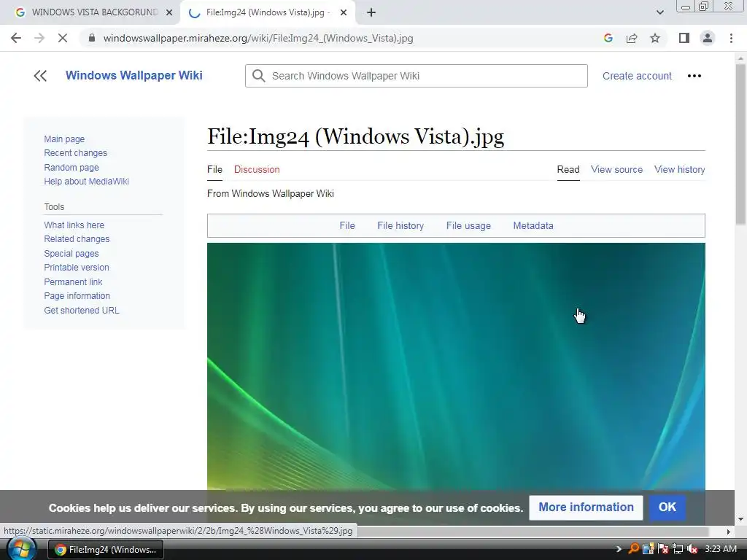747x560 pixels.
Task: Click the vertical scrollbar thumb
Action: pyautogui.click(x=740, y=144)
